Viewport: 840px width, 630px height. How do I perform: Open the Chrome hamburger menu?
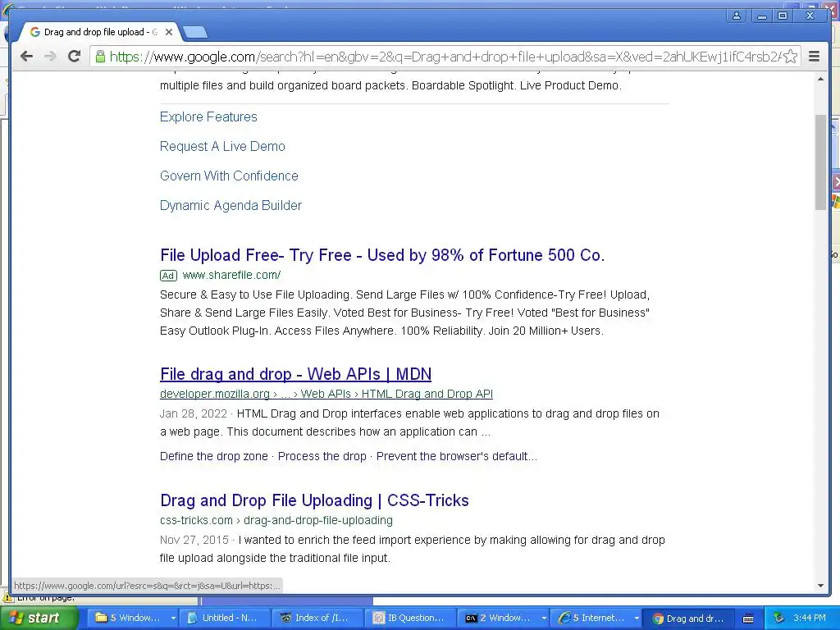click(814, 57)
